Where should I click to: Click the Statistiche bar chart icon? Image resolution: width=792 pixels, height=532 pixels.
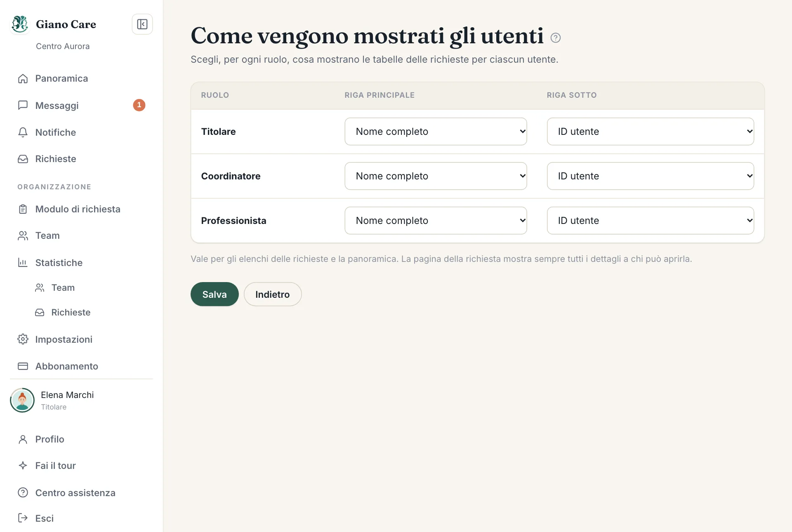23,263
